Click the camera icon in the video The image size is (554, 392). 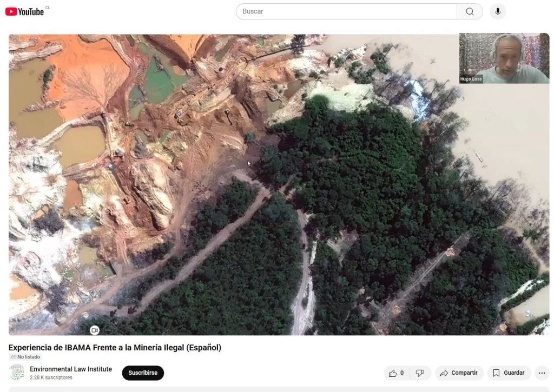pos(95,330)
